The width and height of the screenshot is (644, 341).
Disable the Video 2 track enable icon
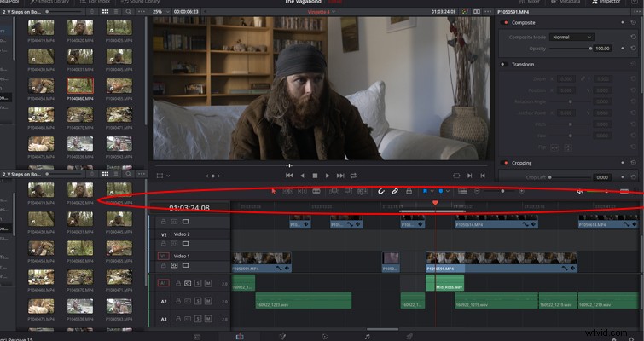coord(186,243)
